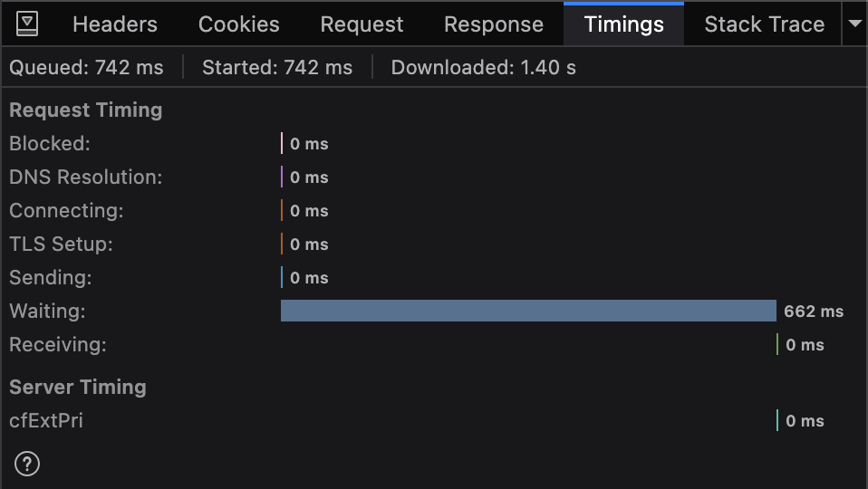Click the Started: 742 ms status text
The height and width of the screenshot is (489, 868).
[x=277, y=68]
